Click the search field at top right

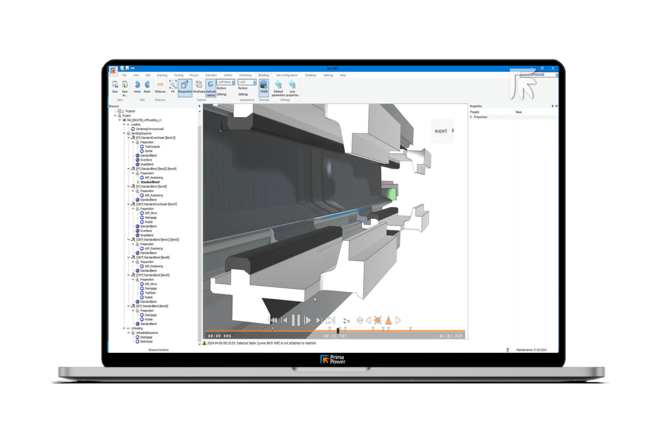538,75
